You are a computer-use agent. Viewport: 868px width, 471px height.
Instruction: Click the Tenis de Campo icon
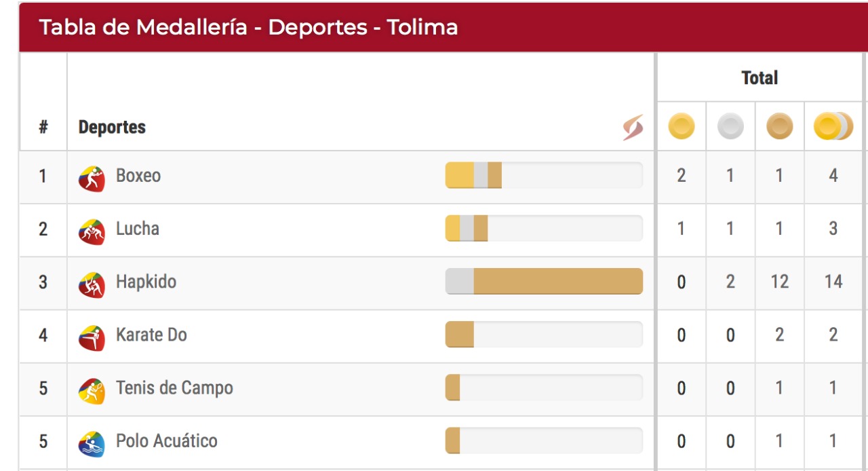(92, 391)
